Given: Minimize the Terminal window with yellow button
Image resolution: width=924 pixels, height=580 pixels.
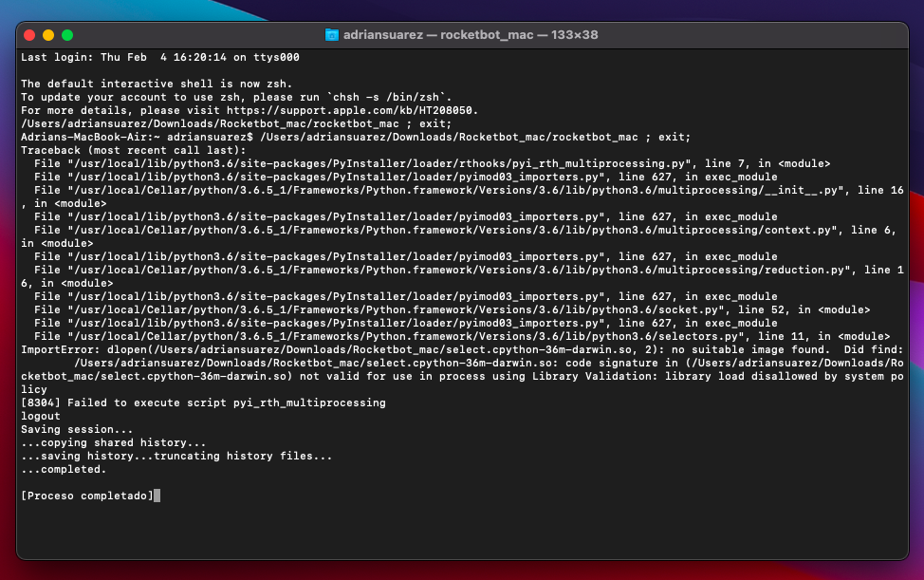Looking at the screenshot, I should tap(48, 35).
